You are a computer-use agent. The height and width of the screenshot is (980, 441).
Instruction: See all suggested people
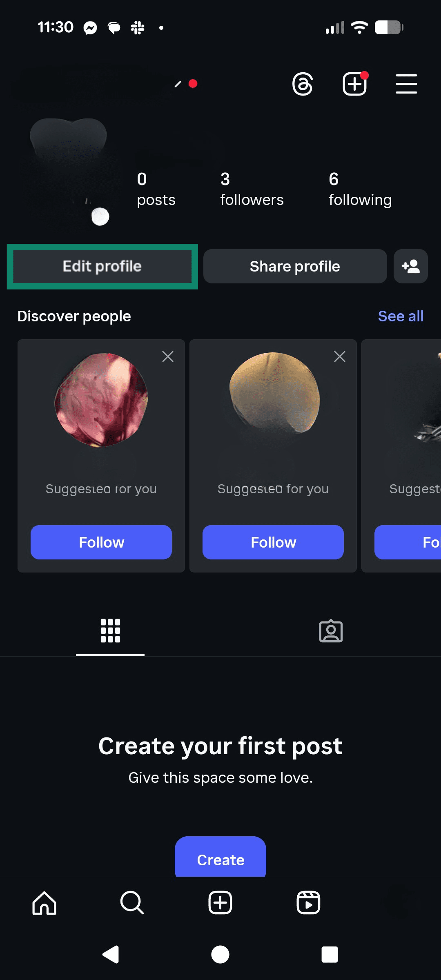[401, 316]
